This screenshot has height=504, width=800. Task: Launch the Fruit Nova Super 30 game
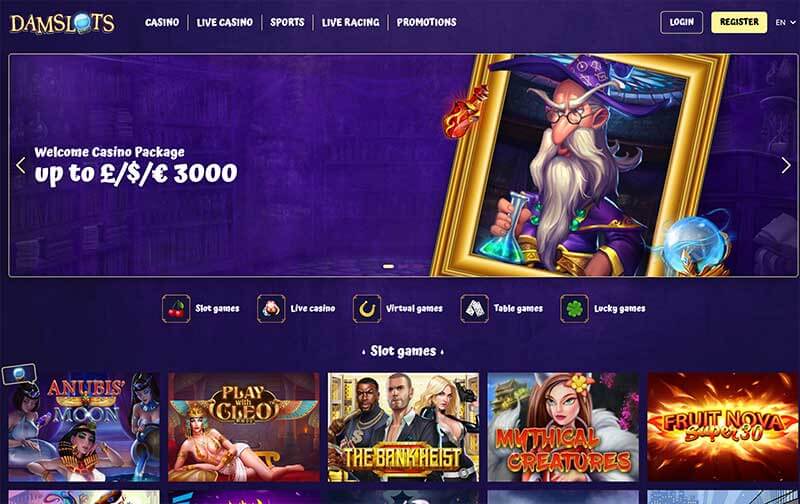click(x=722, y=427)
